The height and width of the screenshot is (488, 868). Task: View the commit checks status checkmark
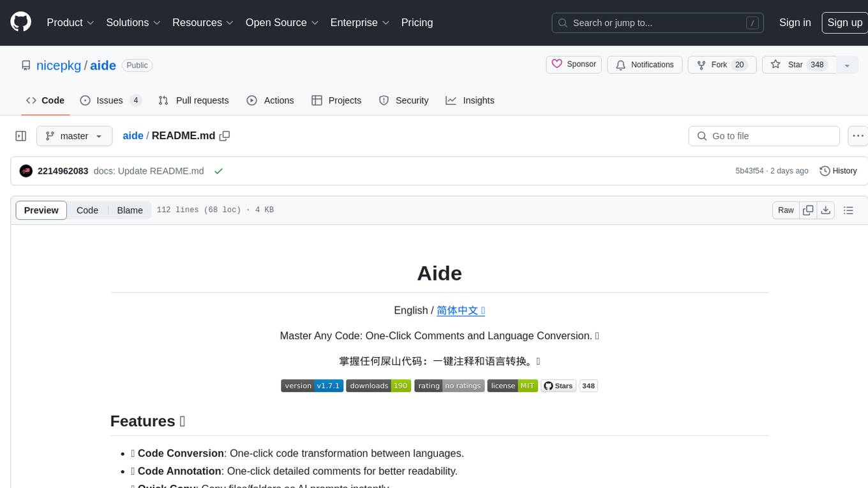pyautogui.click(x=219, y=171)
